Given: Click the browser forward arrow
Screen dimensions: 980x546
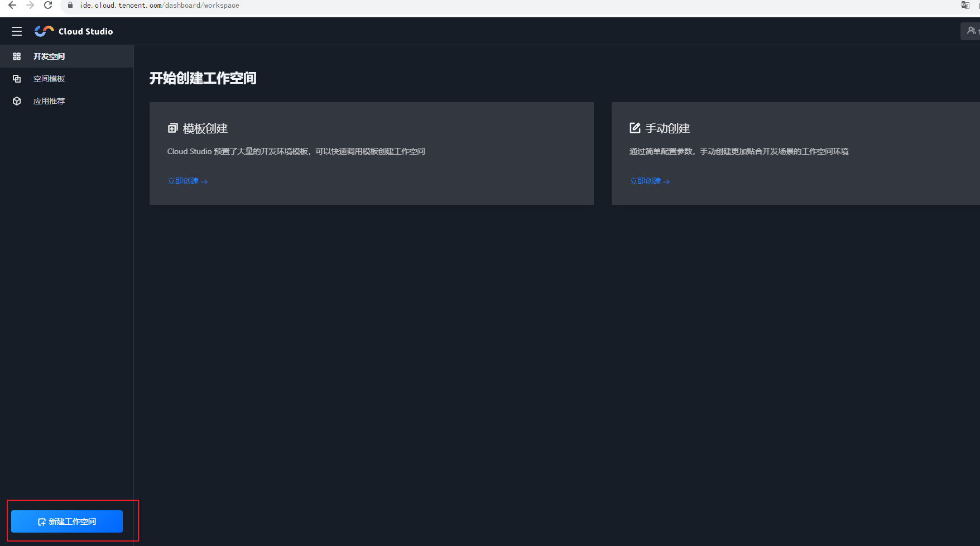Looking at the screenshot, I should click(x=30, y=5).
